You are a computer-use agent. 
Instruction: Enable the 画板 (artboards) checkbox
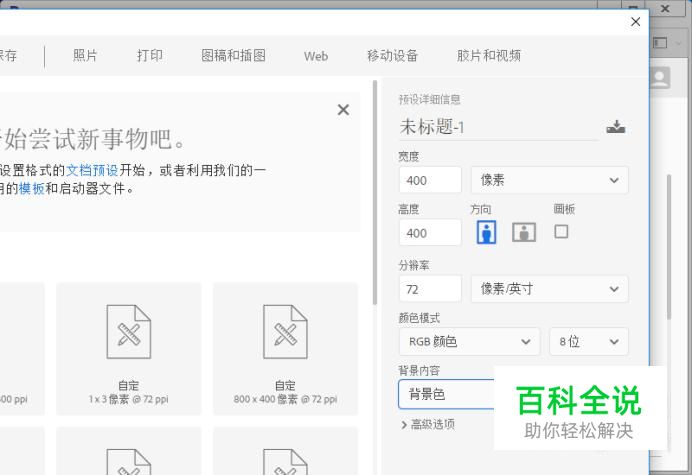(x=561, y=231)
